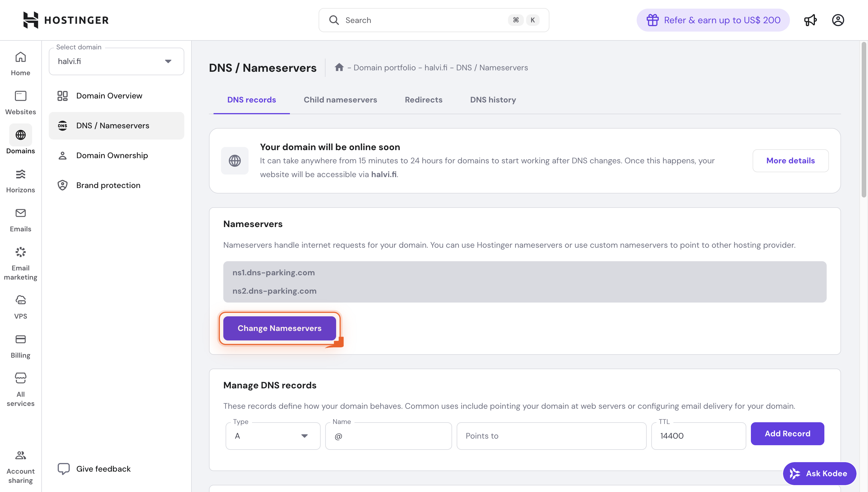Image resolution: width=868 pixels, height=492 pixels.
Task: Open the Email marketing icon
Action: tap(20, 252)
